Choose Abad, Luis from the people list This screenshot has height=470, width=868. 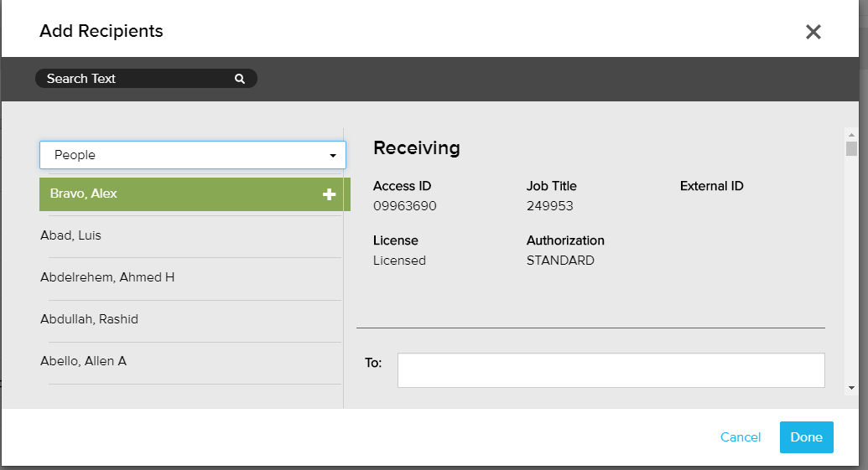click(70, 235)
